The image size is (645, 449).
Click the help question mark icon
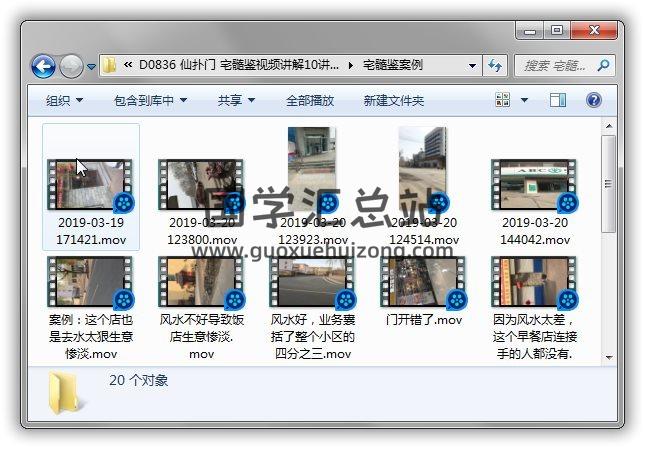(x=593, y=100)
